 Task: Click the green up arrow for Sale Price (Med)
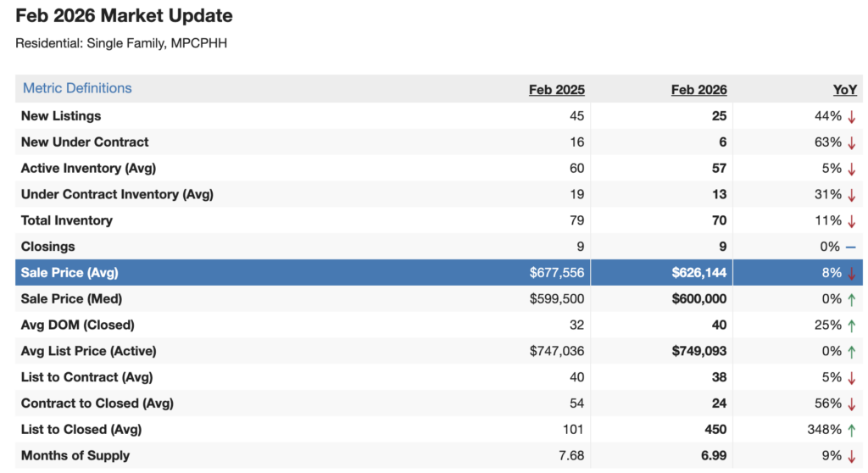click(x=851, y=299)
